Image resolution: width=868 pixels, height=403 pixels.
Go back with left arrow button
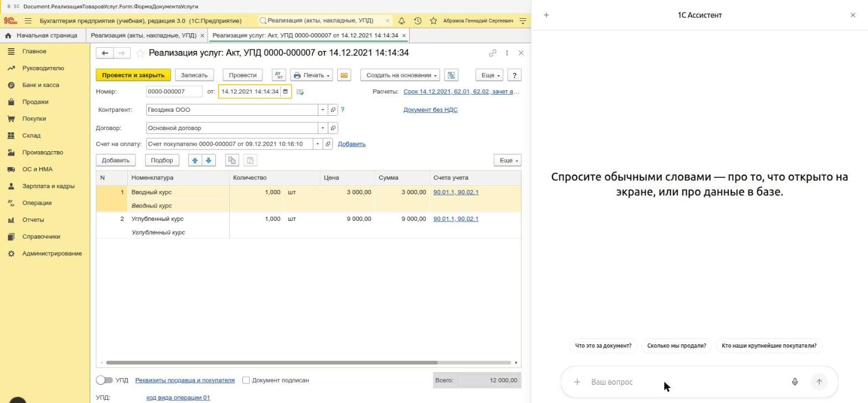tap(105, 53)
